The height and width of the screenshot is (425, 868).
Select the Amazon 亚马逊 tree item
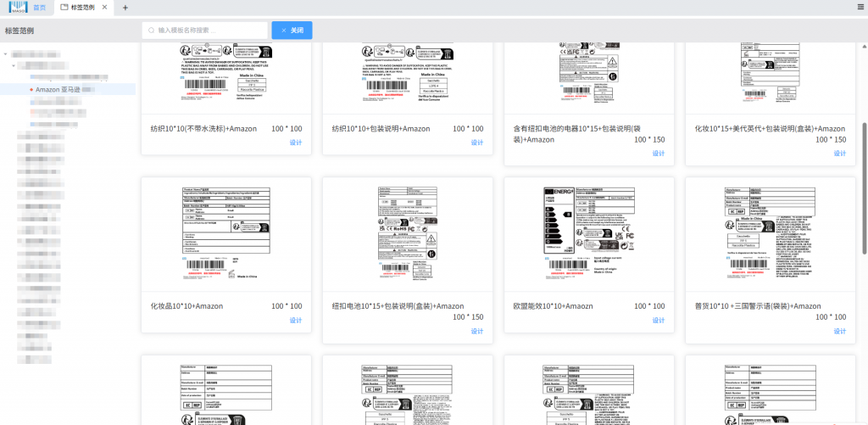click(58, 89)
